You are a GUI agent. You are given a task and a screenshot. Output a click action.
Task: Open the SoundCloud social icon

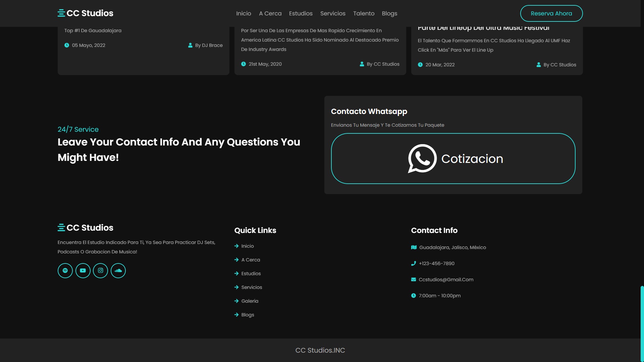pos(118,270)
